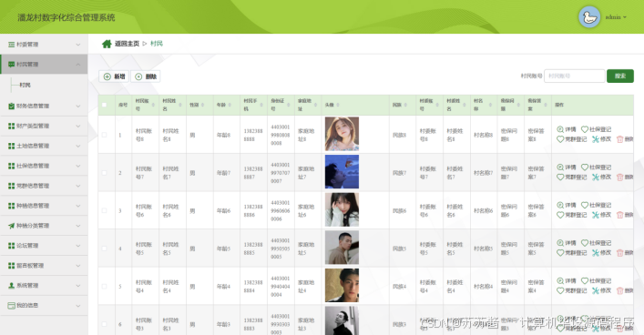The width and height of the screenshot is (644, 335).
Task: Click the trash 删除 icon in row 1
Action: [x=620, y=139]
